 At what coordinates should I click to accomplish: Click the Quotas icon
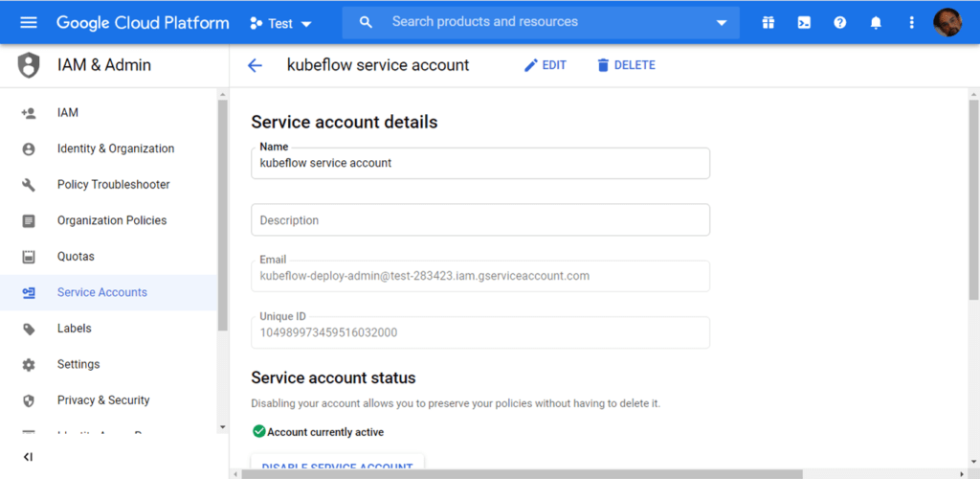(x=28, y=257)
